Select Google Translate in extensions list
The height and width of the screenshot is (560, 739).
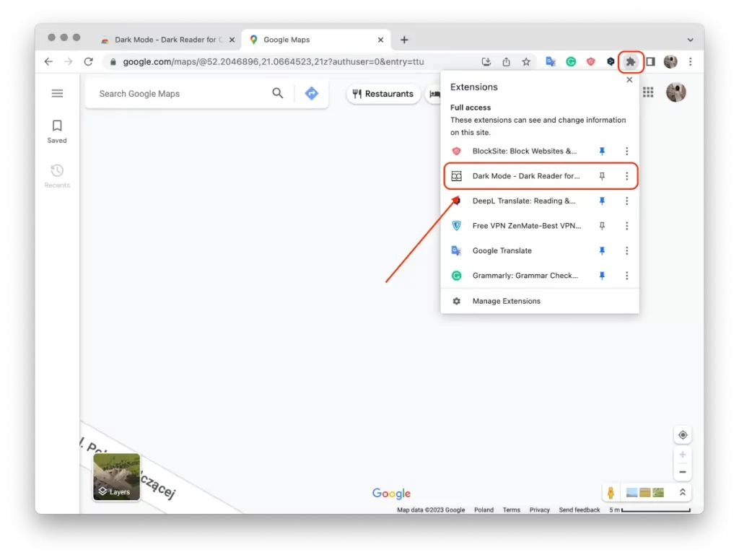tap(502, 251)
